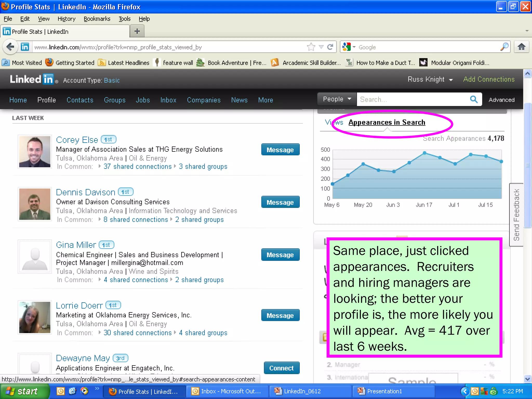Expand quick launch overflow chevron
This screenshot has height=399, width=532.
click(97, 388)
